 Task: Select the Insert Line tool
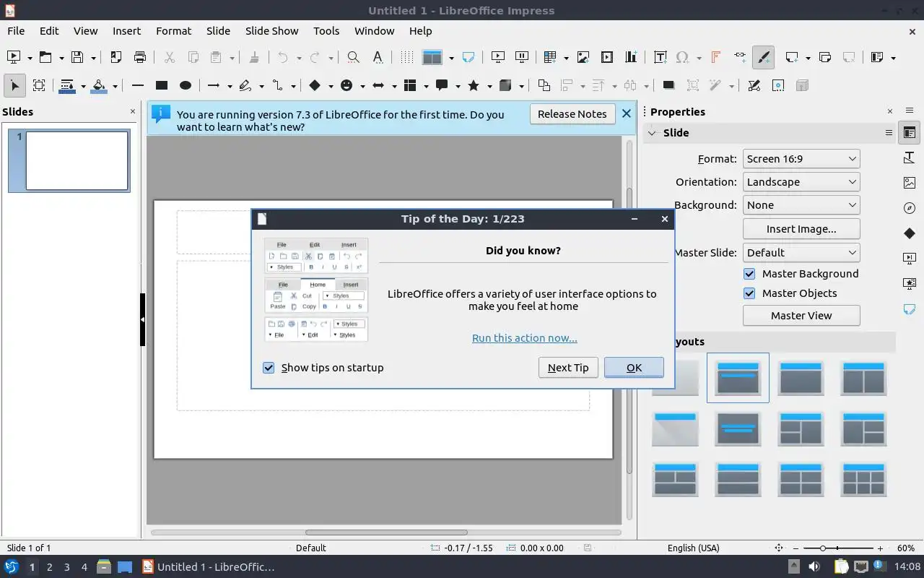coord(138,85)
